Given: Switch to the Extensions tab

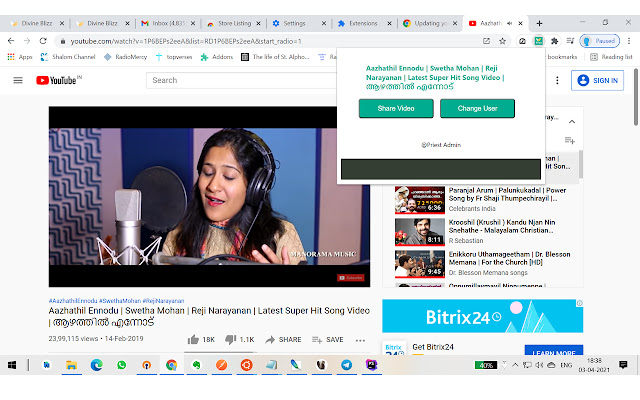Looking at the screenshot, I should pos(363,23).
